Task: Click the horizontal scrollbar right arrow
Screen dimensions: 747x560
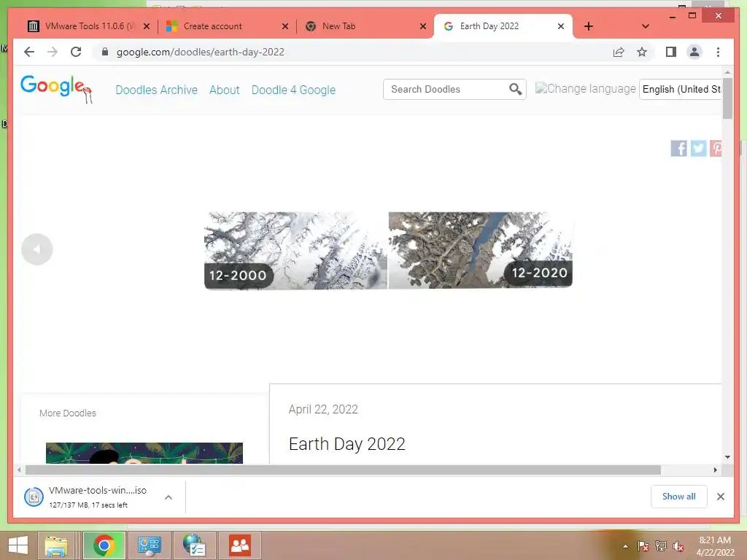Action: click(715, 470)
